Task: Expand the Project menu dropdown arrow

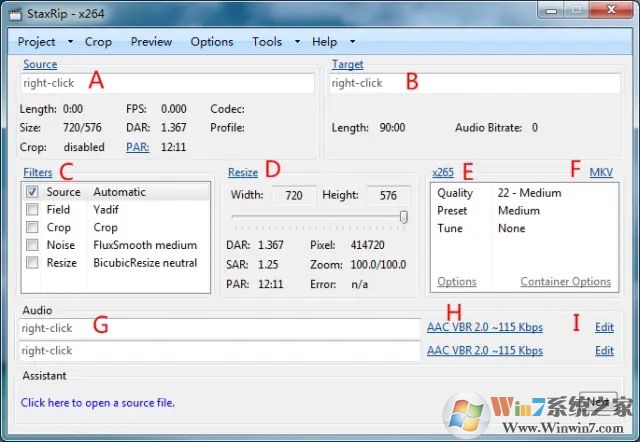Action: point(70,42)
